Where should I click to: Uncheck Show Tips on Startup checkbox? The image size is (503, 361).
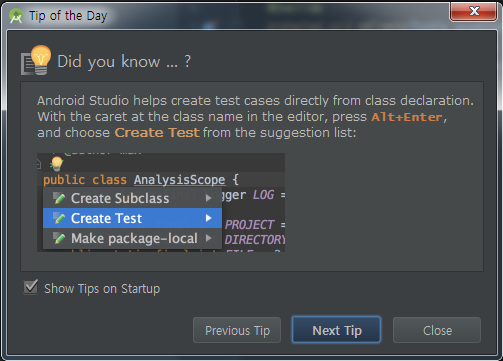pos(31,287)
